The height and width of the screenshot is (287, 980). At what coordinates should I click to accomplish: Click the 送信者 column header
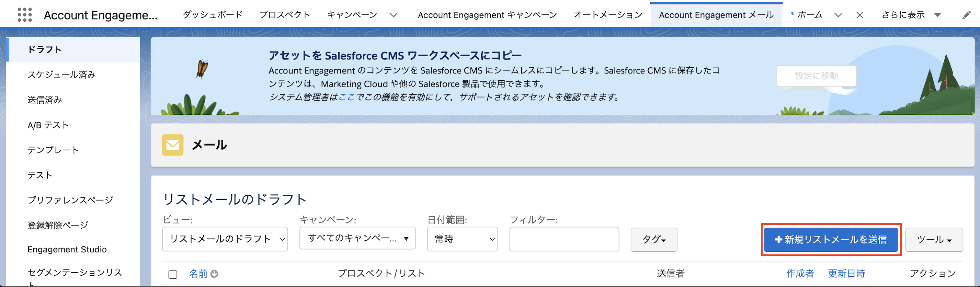click(670, 273)
